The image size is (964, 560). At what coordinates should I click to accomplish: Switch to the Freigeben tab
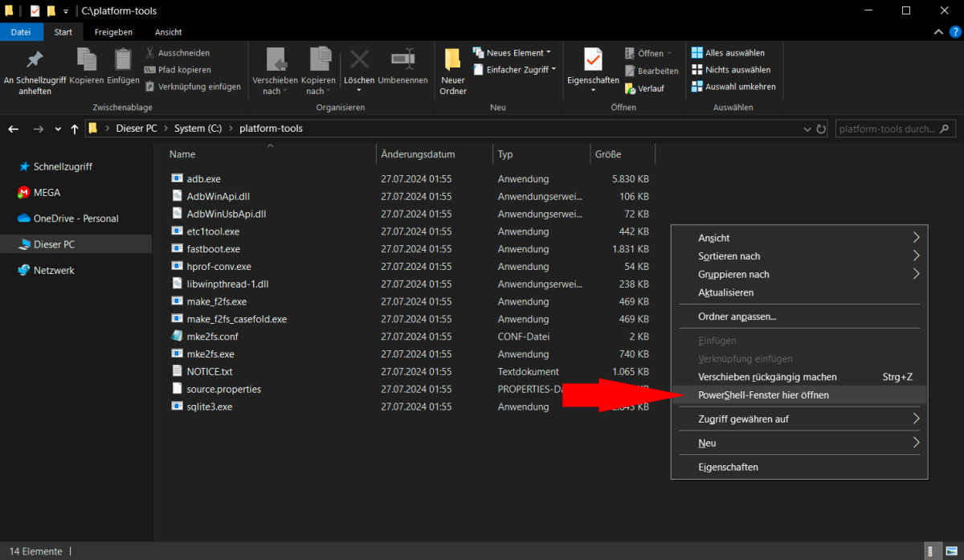113,32
